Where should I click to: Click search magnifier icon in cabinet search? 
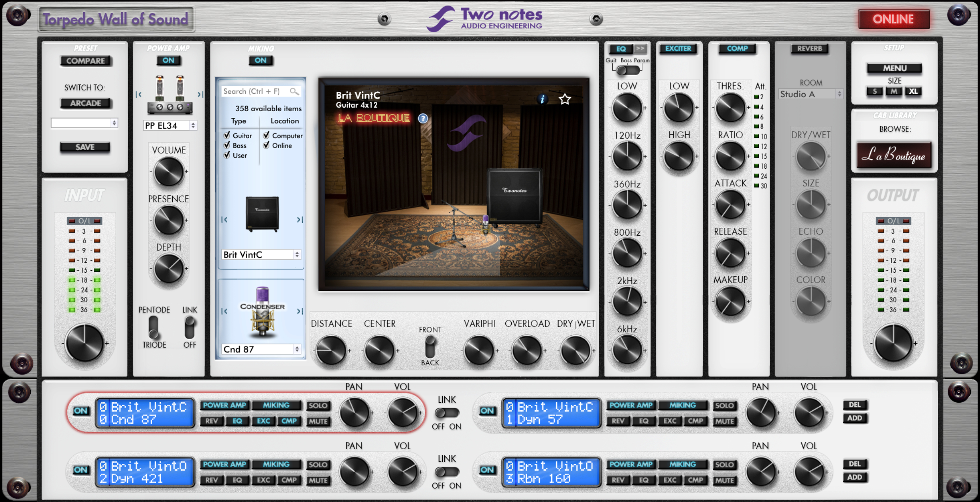pos(294,91)
